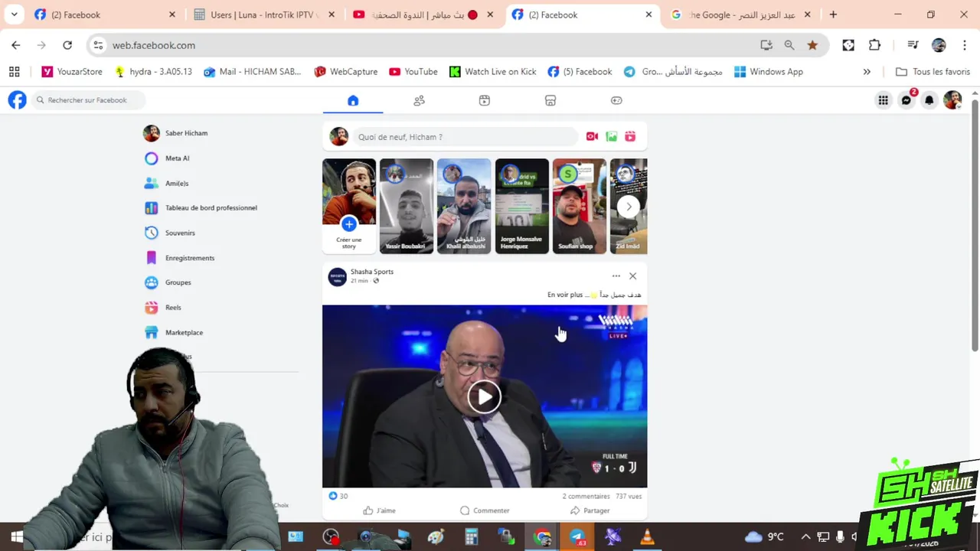Open account profile picture menu
This screenshot has width=980, height=551.
tap(952, 100)
